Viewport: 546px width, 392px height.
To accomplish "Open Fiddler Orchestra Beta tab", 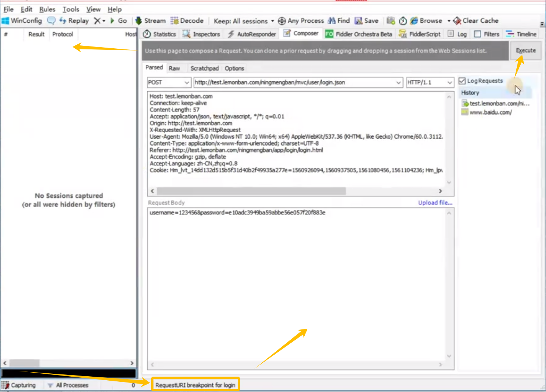I will pos(359,34).
